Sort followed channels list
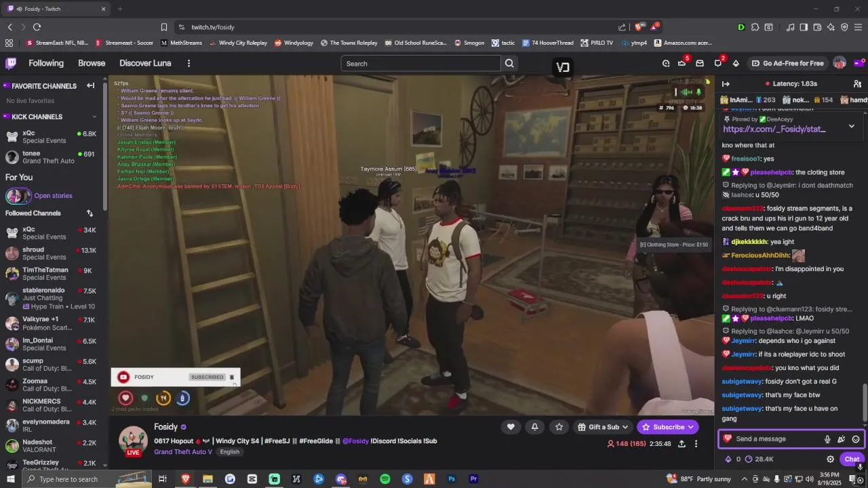The height and width of the screenshot is (488, 868). [x=90, y=213]
